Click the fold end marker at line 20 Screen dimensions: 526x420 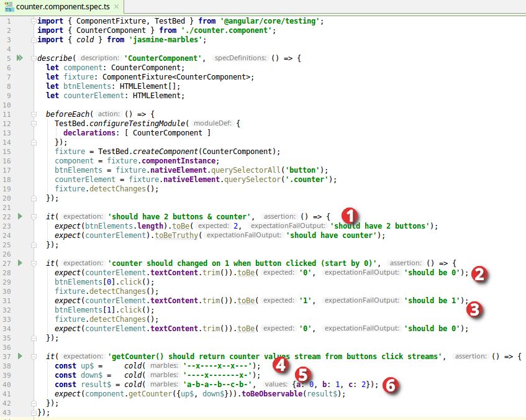(34, 198)
